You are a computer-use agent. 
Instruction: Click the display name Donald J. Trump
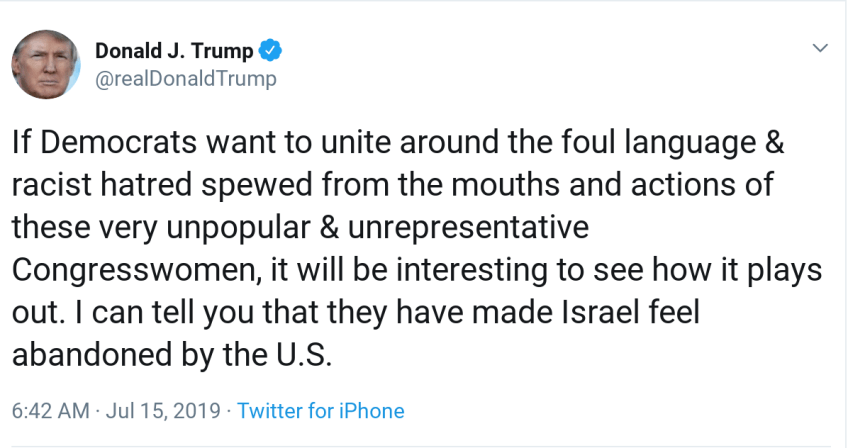point(174,51)
